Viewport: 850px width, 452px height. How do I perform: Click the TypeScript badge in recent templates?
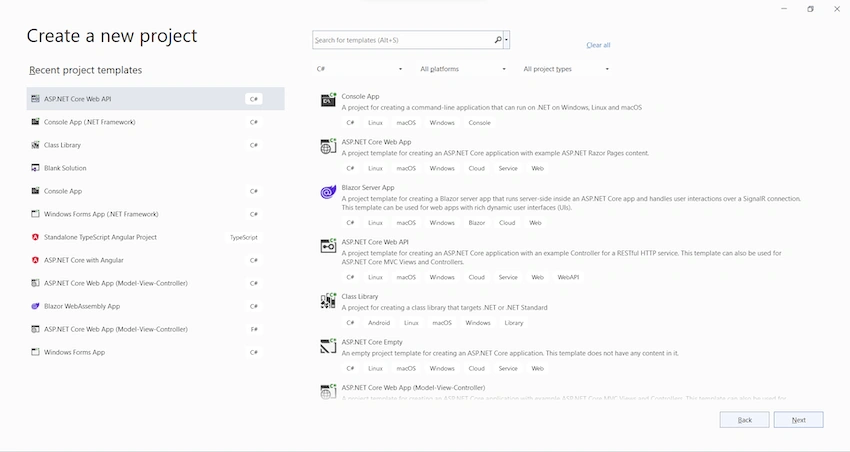pyautogui.click(x=243, y=237)
